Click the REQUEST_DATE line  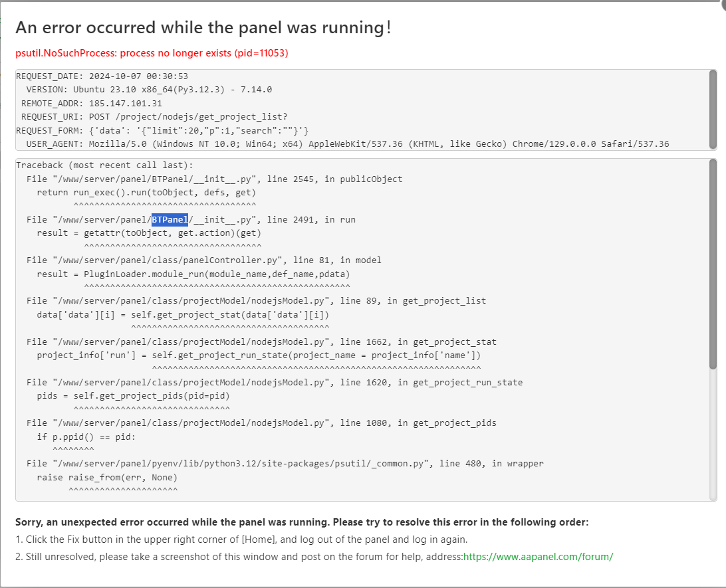click(x=102, y=76)
